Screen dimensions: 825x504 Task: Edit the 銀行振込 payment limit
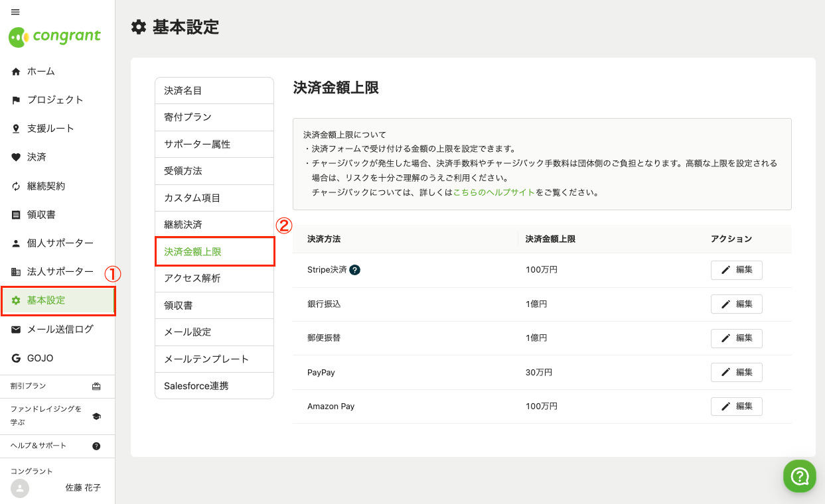[x=736, y=304]
